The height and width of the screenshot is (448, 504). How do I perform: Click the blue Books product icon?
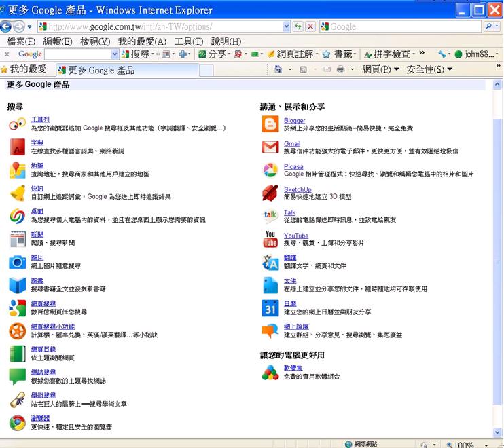point(18,285)
